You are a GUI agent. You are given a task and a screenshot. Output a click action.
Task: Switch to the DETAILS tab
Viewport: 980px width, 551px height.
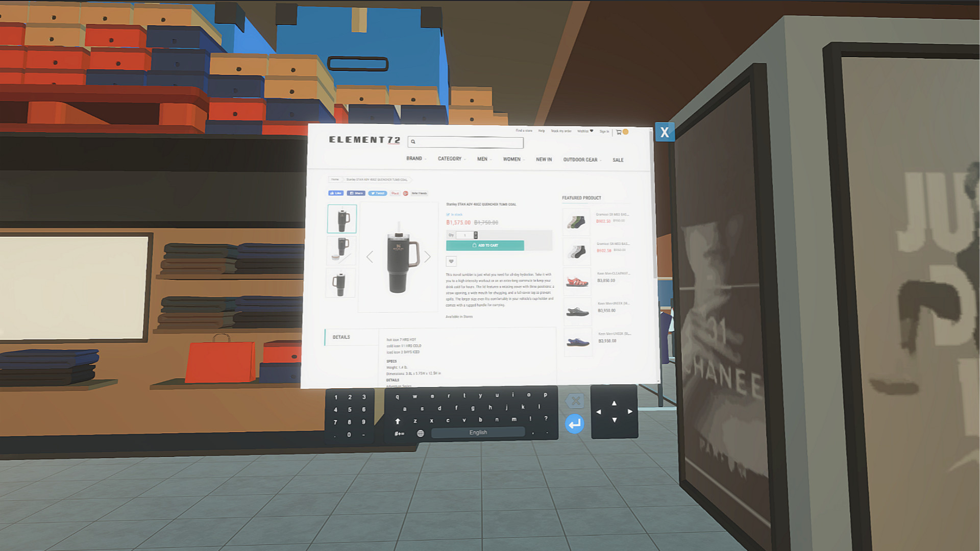coord(341,337)
